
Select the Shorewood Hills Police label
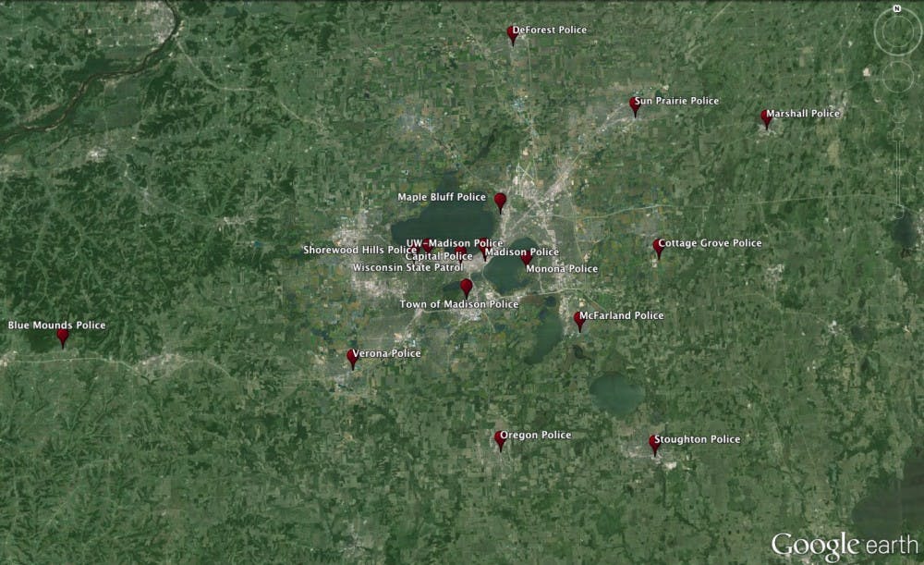(359, 250)
